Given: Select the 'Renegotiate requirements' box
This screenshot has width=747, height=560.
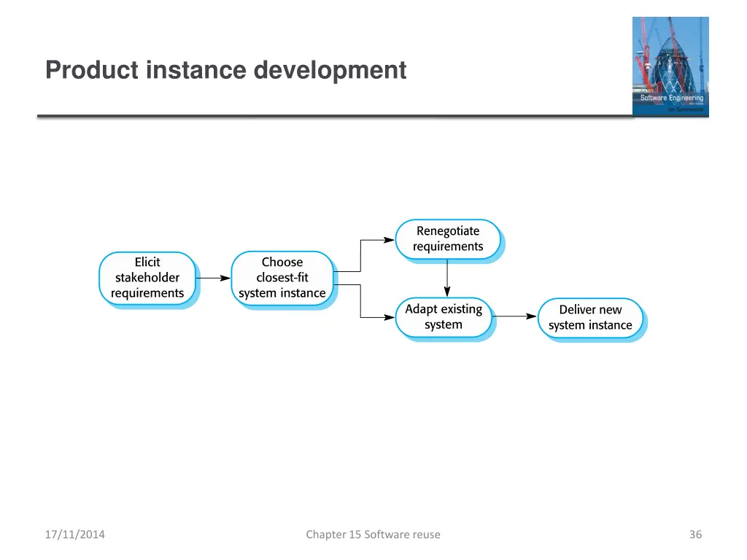Looking at the screenshot, I should (x=448, y=239).
